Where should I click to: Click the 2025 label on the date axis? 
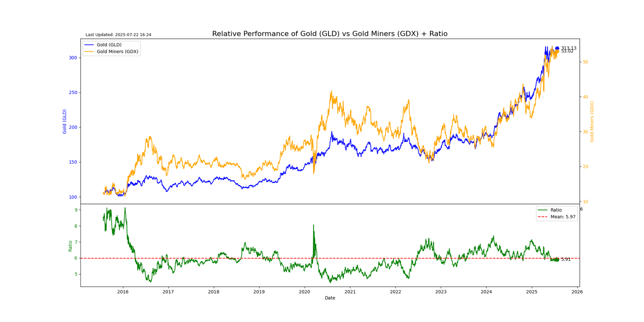tap(532, 292)
